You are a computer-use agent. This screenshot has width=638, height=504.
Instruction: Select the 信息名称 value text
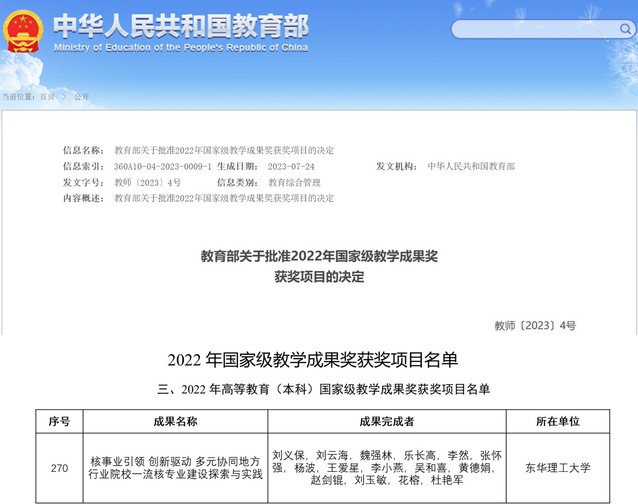coord(224,150)
